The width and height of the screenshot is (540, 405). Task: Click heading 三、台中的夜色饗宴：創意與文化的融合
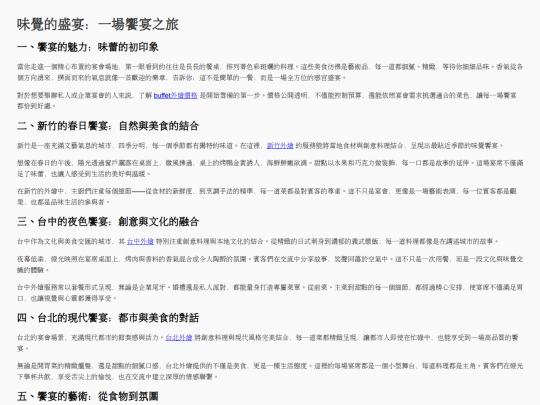(108, 222)
